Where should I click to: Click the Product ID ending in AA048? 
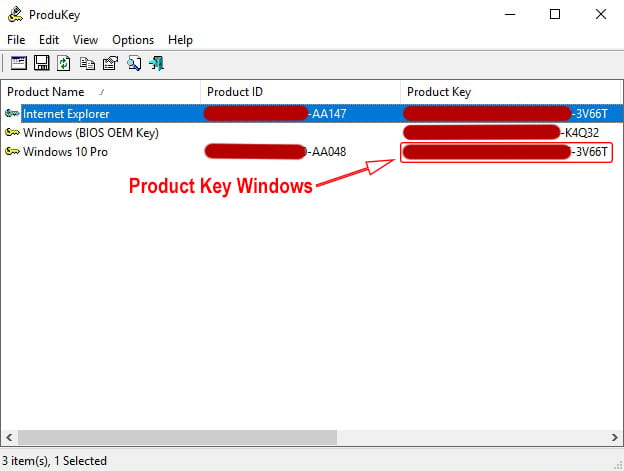(x=275, y=152)
